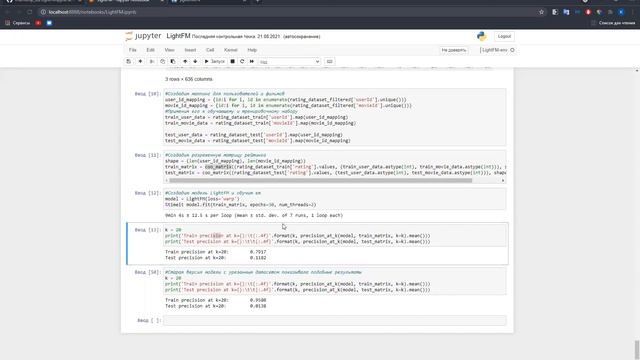The width and height of the screenshot is (640, 360).
Task: Click 'Train precision at k=20: 0.7917' output
Action: (x=216, y=252)
